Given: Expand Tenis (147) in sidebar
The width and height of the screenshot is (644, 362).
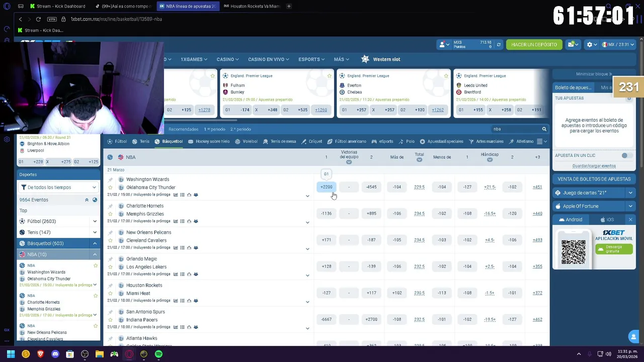Looking at the screenshot, I should click(95, 232).
